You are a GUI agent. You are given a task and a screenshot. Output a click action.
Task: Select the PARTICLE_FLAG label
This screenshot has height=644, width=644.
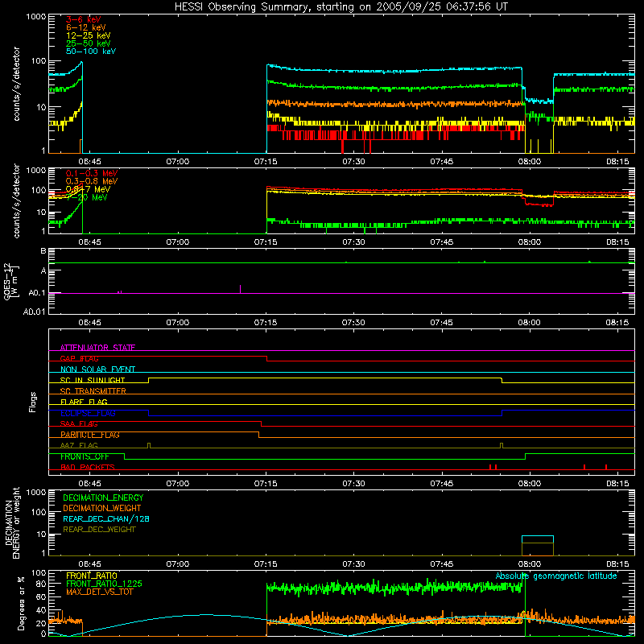[90, 435]
